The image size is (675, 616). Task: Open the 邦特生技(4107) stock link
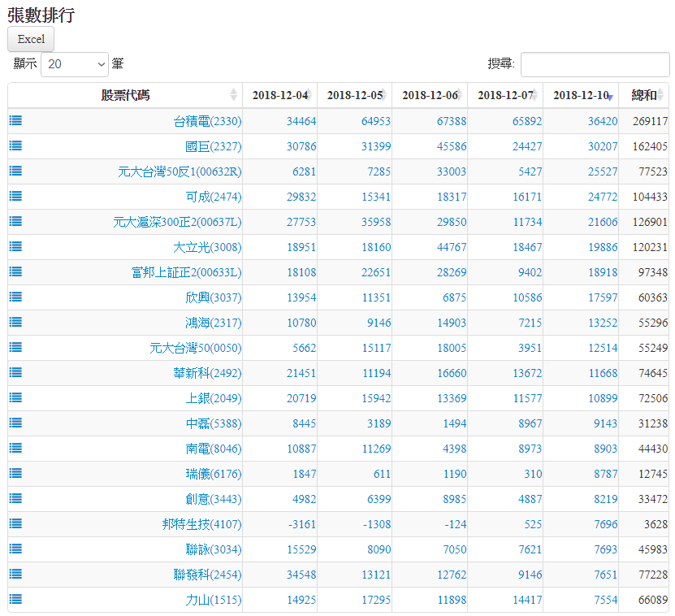coord(201,524)
